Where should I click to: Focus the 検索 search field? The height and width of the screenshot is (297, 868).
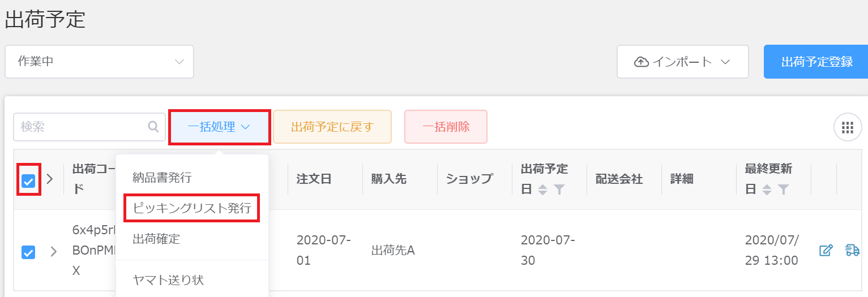tap(89, 127)
